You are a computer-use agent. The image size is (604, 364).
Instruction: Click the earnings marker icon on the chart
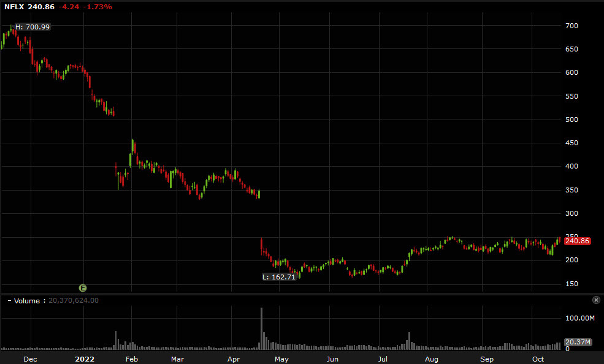click(x=83, y=288)
